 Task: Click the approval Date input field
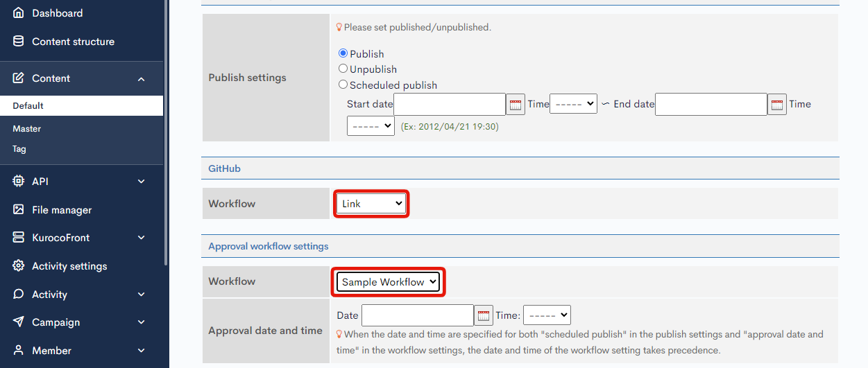click(x=418, y=315)
